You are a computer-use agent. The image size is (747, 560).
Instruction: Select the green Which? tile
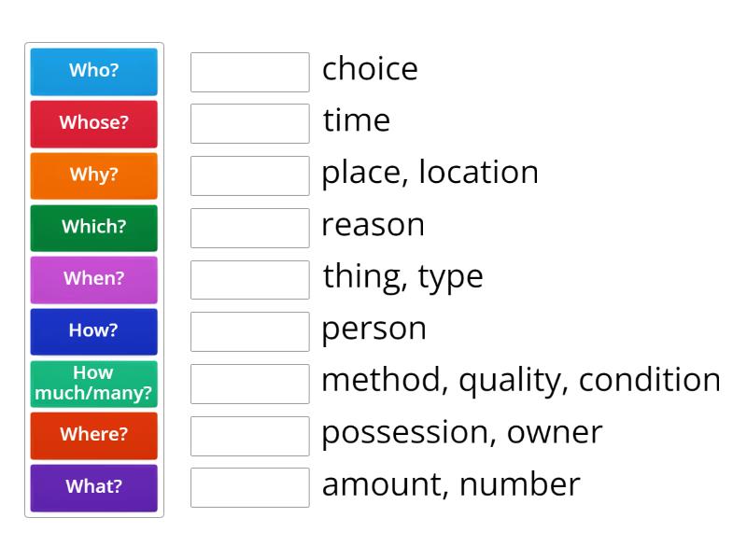point(94,228)
